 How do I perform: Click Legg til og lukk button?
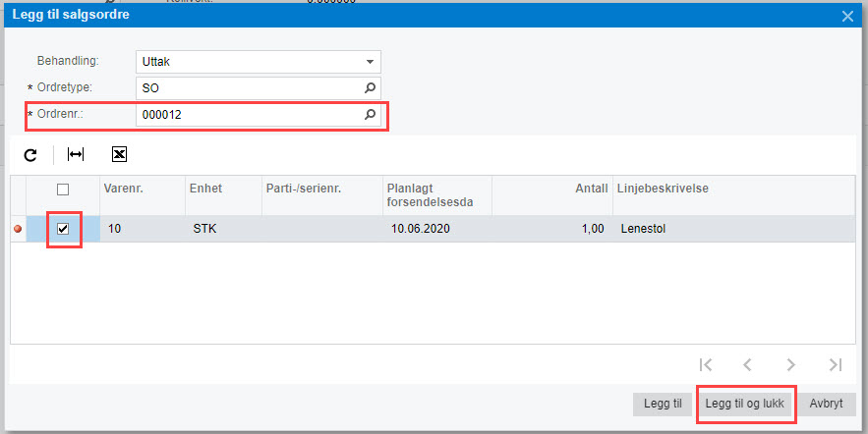[744, 405]
